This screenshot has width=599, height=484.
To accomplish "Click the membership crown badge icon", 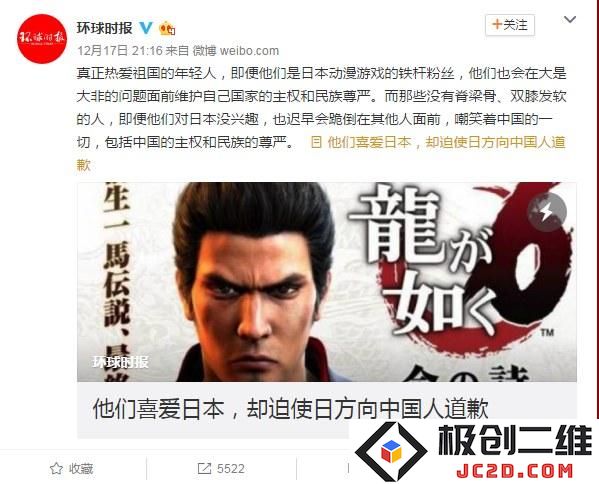I will 167,28.
